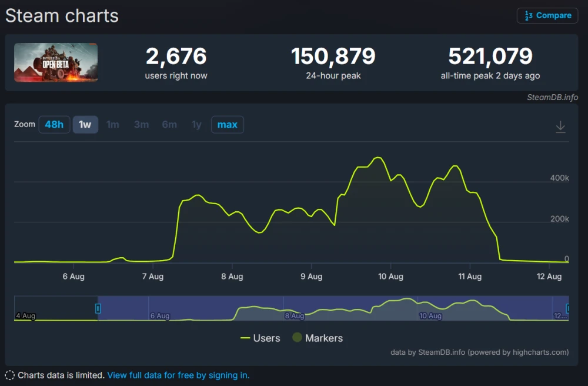Click the '8 Aug' main x-axis label
The width and height of the screenshot is (588, 386).
(x=232, y=277)
